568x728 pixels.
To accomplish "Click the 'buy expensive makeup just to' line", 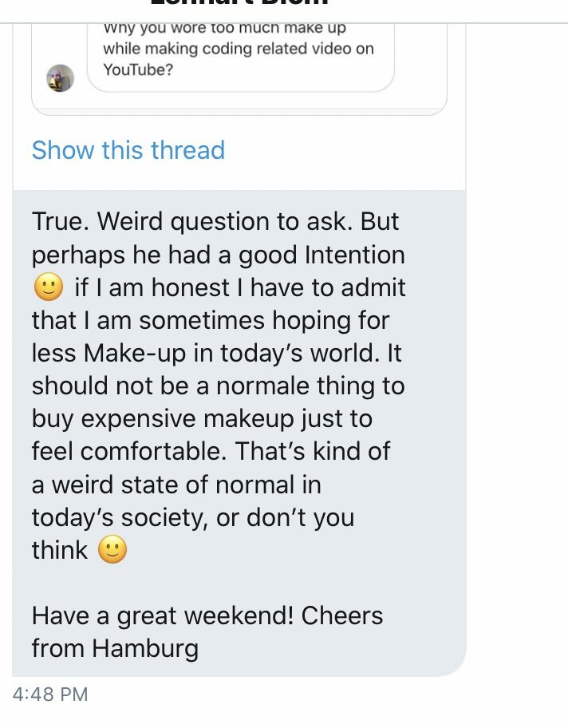I will (202, 418).
